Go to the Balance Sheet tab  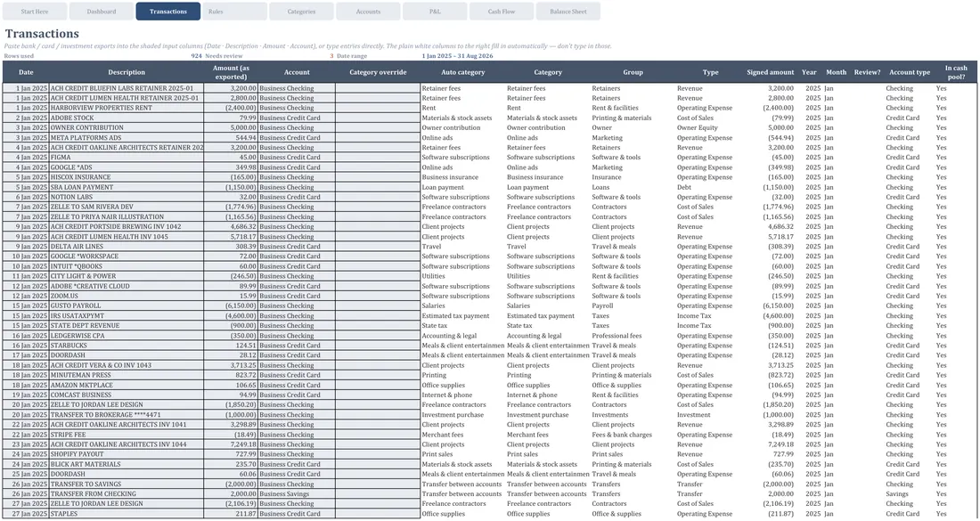(568, 12)
